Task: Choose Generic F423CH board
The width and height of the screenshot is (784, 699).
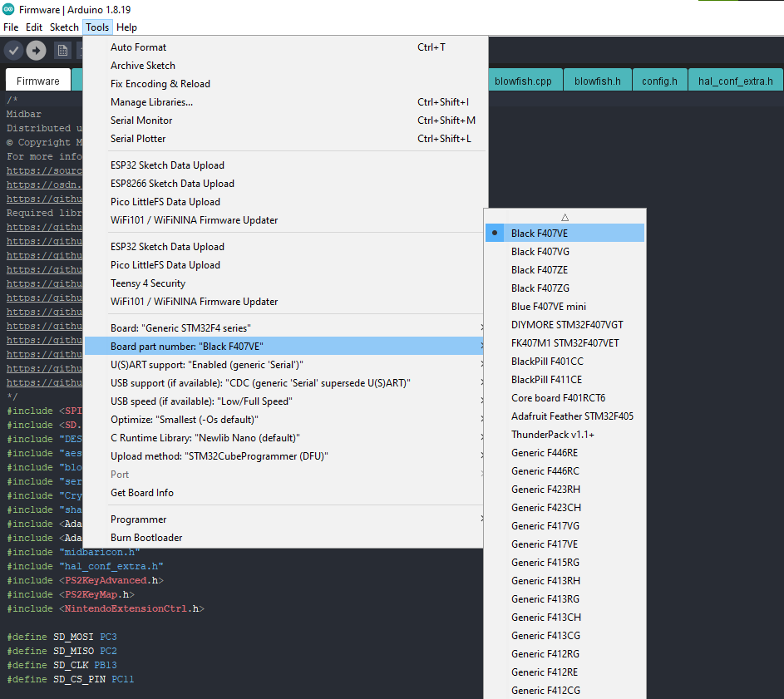Action: pyautogui.click(x=565, y=508)
